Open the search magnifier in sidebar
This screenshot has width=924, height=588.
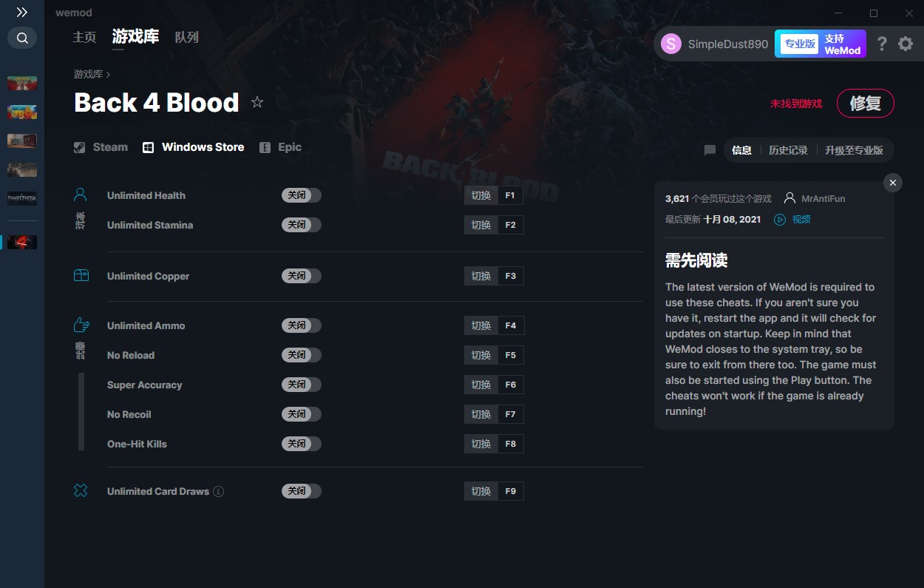coord(22,38)
